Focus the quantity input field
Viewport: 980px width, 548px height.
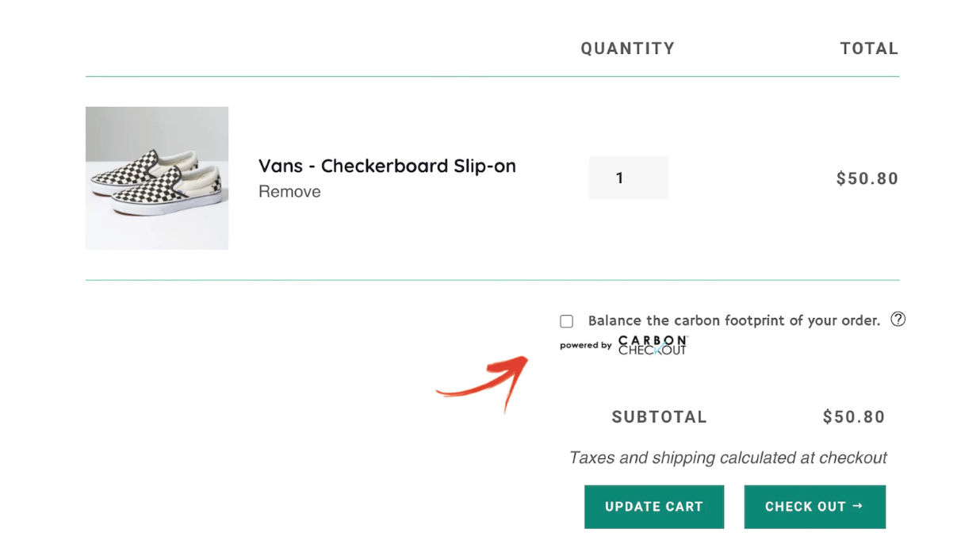pos(628,178)
